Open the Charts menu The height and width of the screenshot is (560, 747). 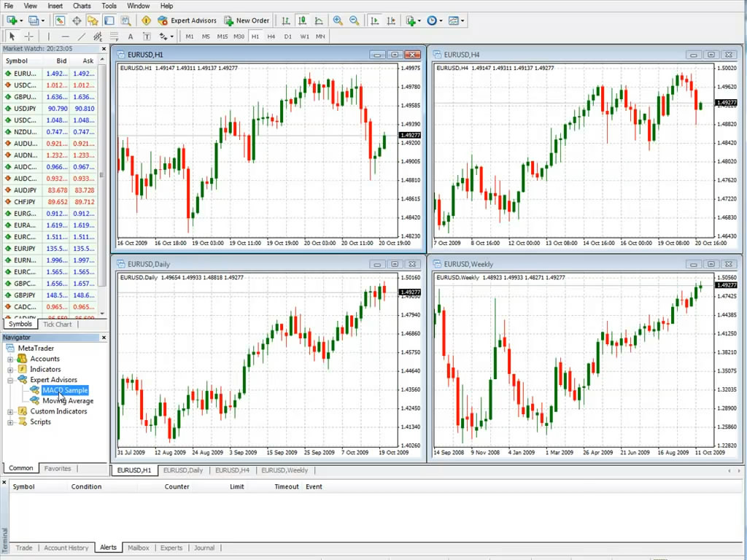point(82,6)
